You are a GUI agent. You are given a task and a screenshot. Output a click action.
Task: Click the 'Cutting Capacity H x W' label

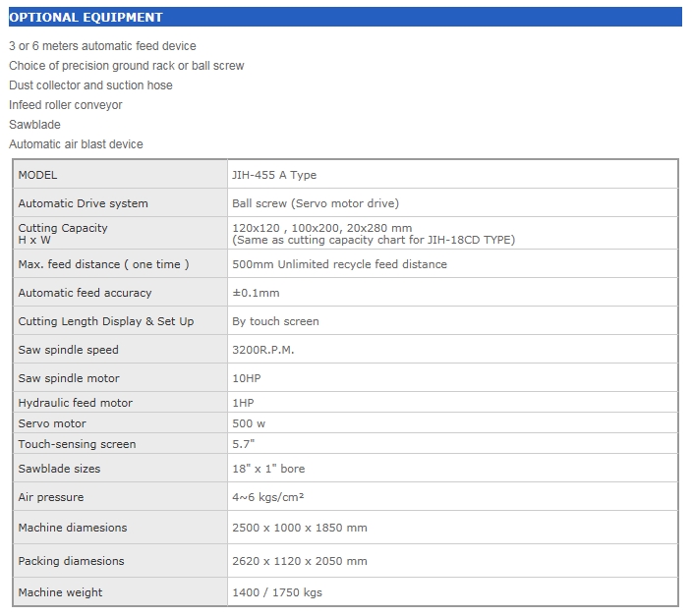[x=63, y=234]
